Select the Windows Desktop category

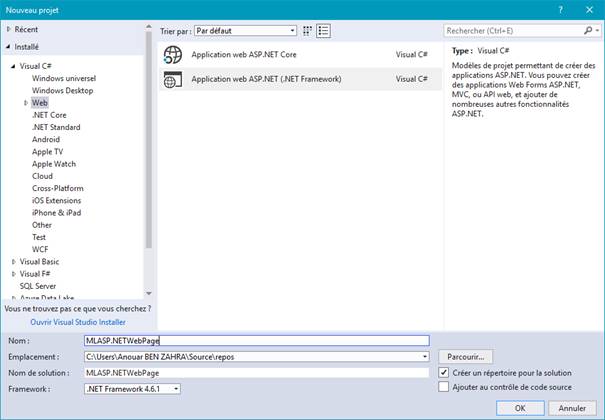pos(63,91)
